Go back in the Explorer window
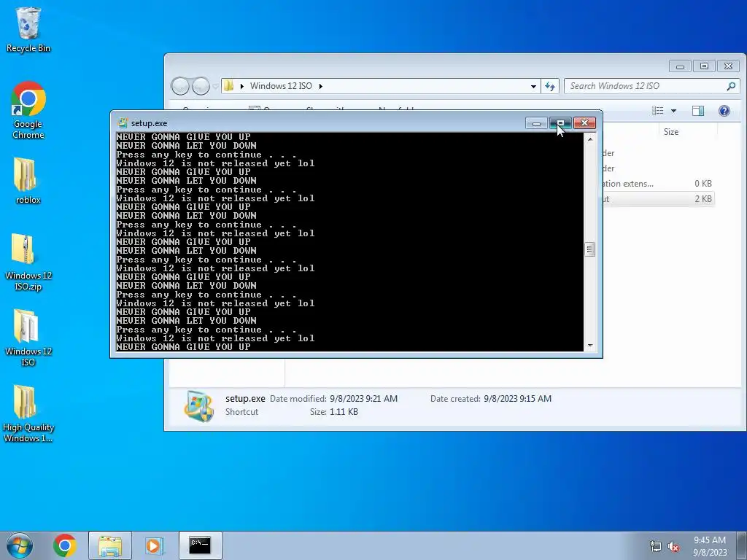Image resolution: width=747 pixels, height=560 pixels. click(181, 86)
